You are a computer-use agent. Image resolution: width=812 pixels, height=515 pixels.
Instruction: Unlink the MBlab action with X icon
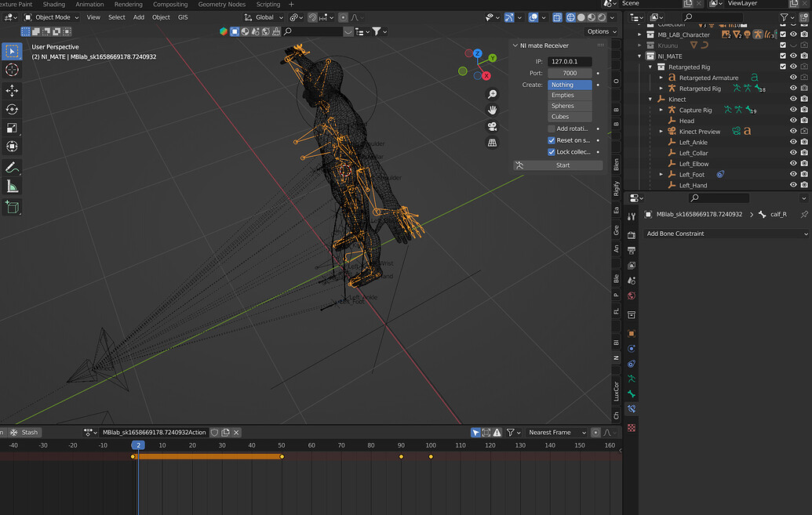pos(236,432)
